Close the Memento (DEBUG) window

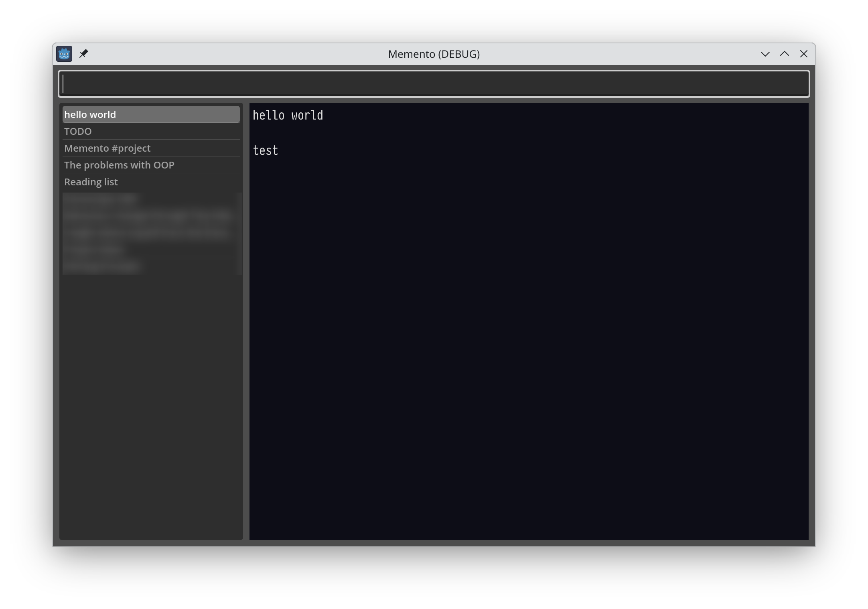pos(803,54)
